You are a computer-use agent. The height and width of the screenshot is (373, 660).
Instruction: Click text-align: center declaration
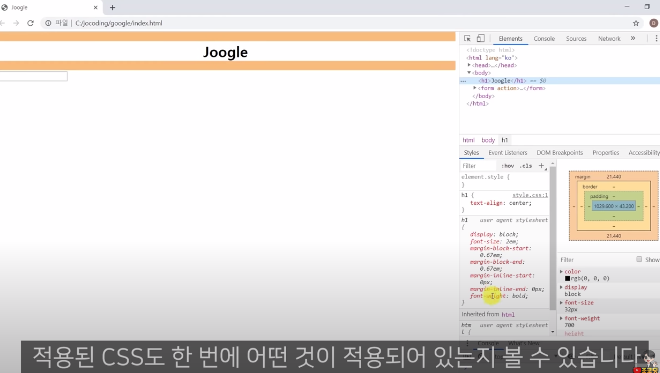tap(501, 203)
